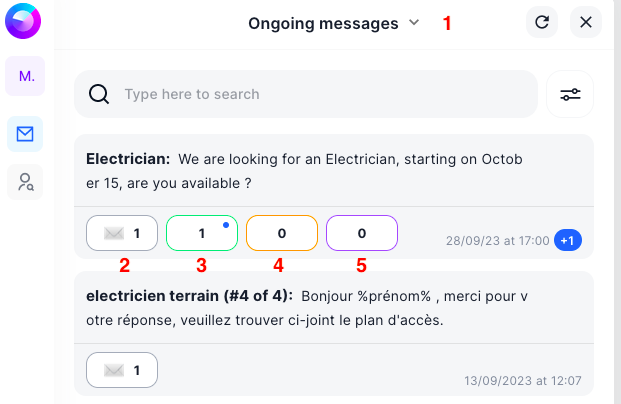Click the colorful app logo
Viewport: 621px width, 404px height.
tap(23, 21)
